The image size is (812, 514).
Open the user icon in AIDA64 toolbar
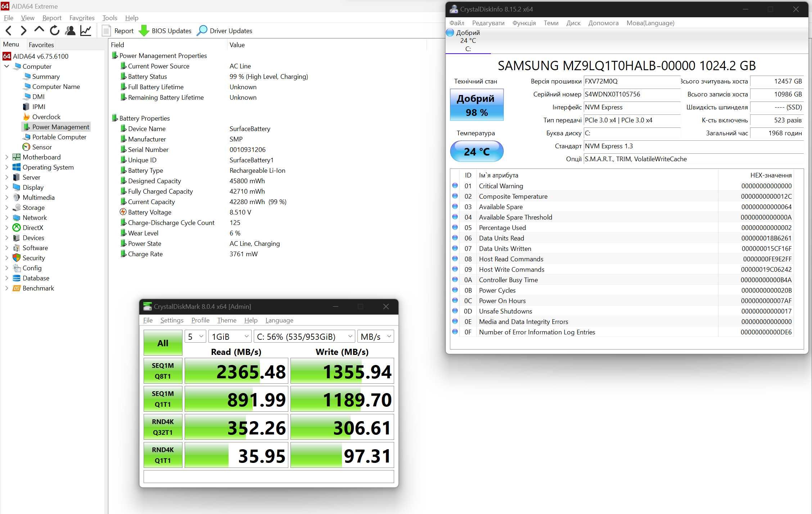pyautogui.click(x=70, y=31)
